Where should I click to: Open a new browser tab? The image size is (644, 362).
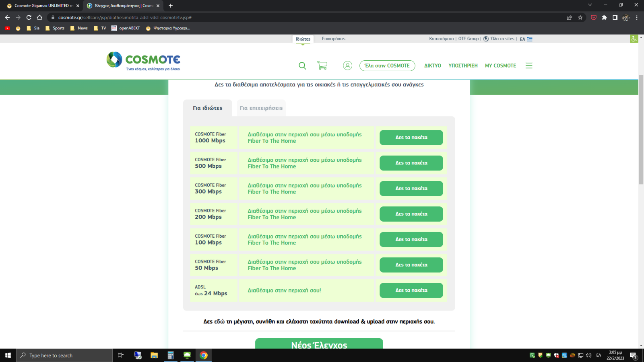coord(171,6)
